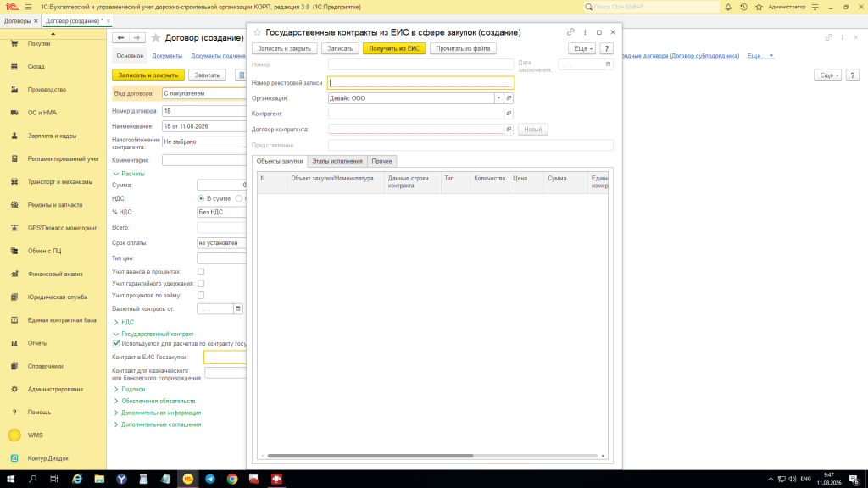Image resolution: width=868 pixels, height=488 pixels.
Task: Open Контур Диадок section icon
Action: point(14,458)
